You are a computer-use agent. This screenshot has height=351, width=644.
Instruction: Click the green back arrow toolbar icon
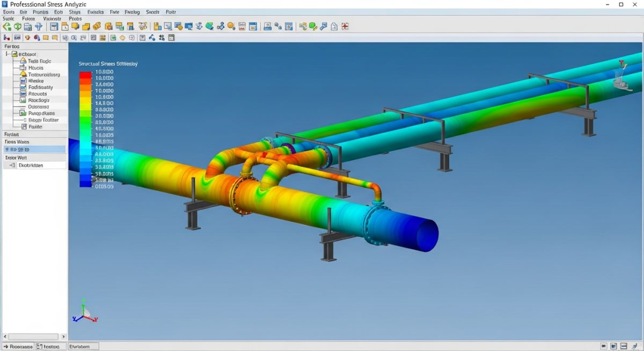tap(6, 26)
